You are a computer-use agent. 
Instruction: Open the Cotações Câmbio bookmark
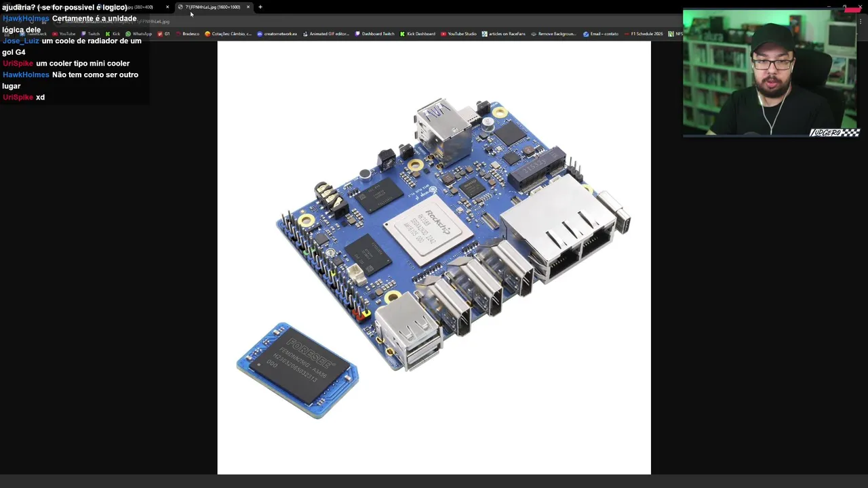tap(228, 34)
